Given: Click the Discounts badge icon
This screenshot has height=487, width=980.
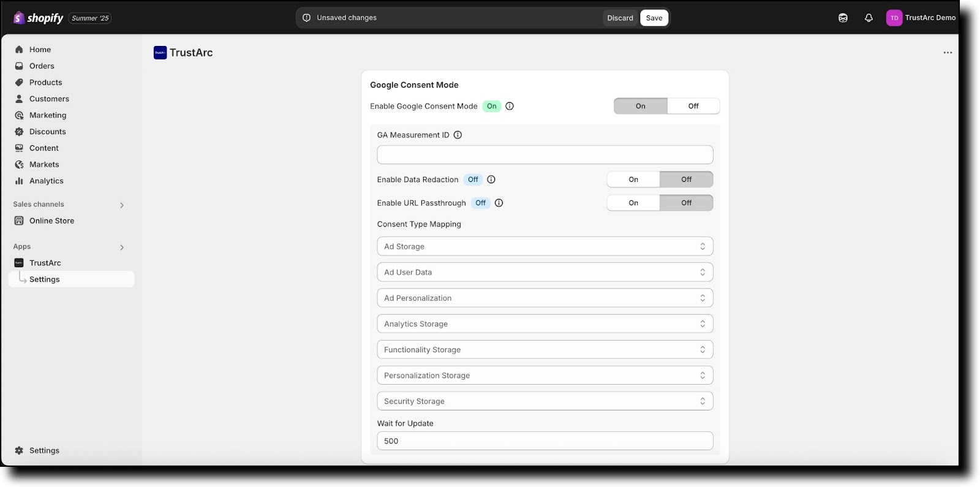Looking at the screenshot, I should (x=19, y=132).
